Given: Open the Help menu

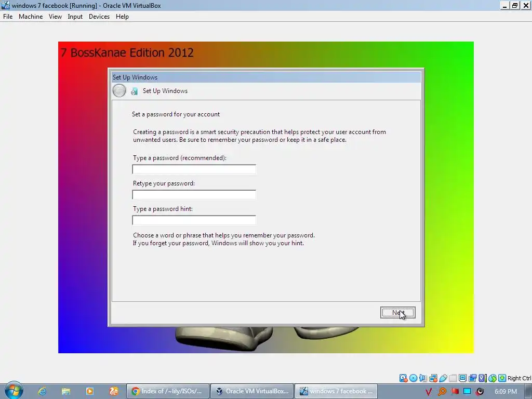Looking at the screenshot, I should point(122,17).
